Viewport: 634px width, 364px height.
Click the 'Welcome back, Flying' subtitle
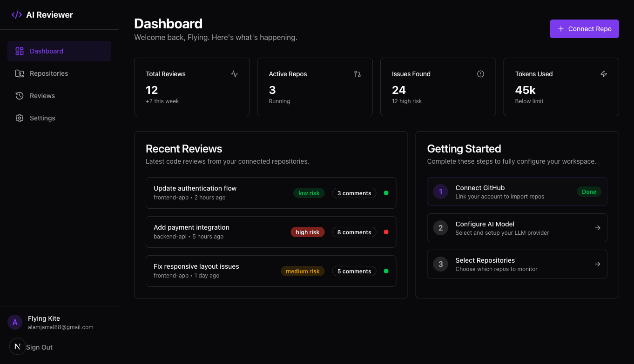[x=216, y=37]
